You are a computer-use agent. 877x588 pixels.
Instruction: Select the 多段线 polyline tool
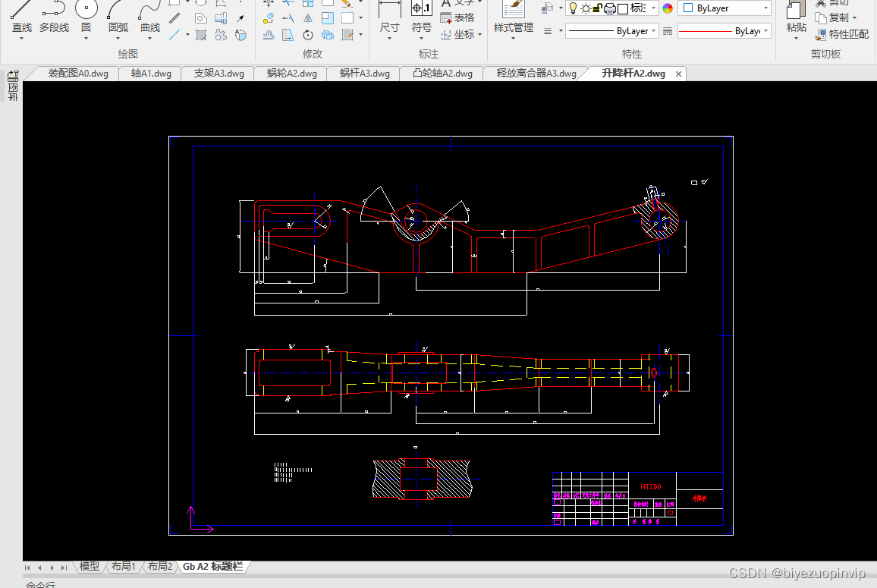(x=55, y=18)
